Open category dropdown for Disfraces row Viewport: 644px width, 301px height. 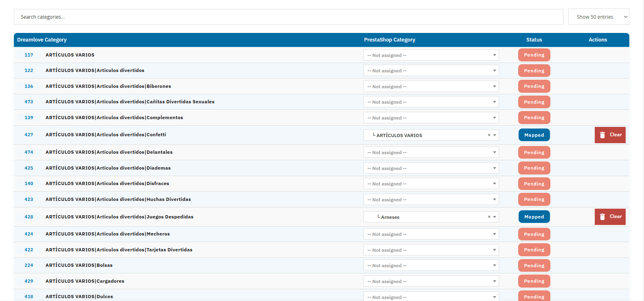click(431, 183)
